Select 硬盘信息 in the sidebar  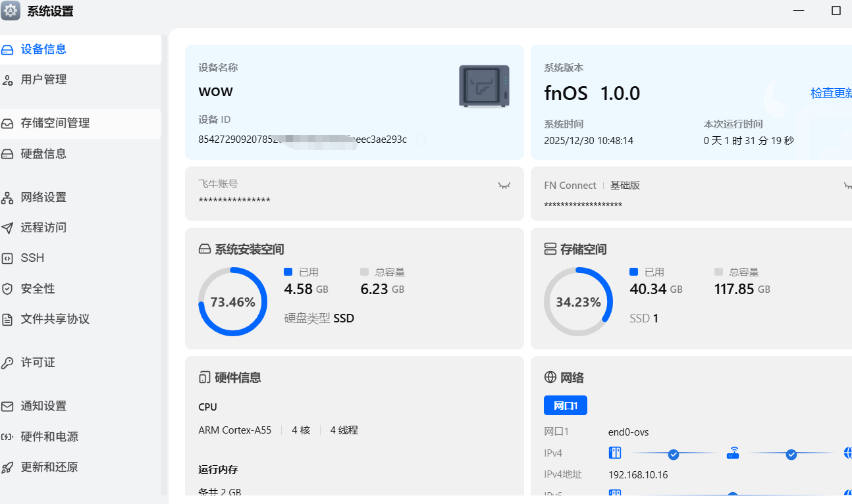pos(80,154)
